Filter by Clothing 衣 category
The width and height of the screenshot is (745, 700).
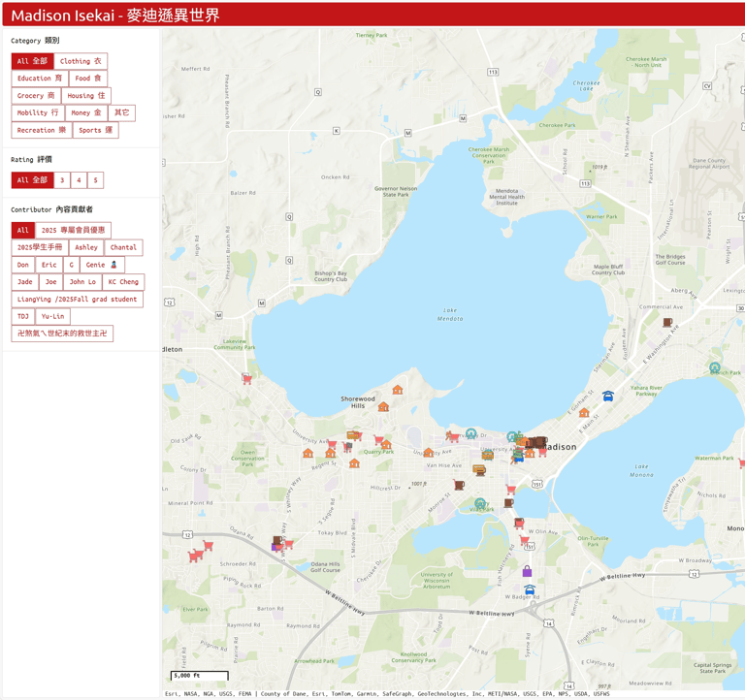pyautogui.click(x=81, y=61)
